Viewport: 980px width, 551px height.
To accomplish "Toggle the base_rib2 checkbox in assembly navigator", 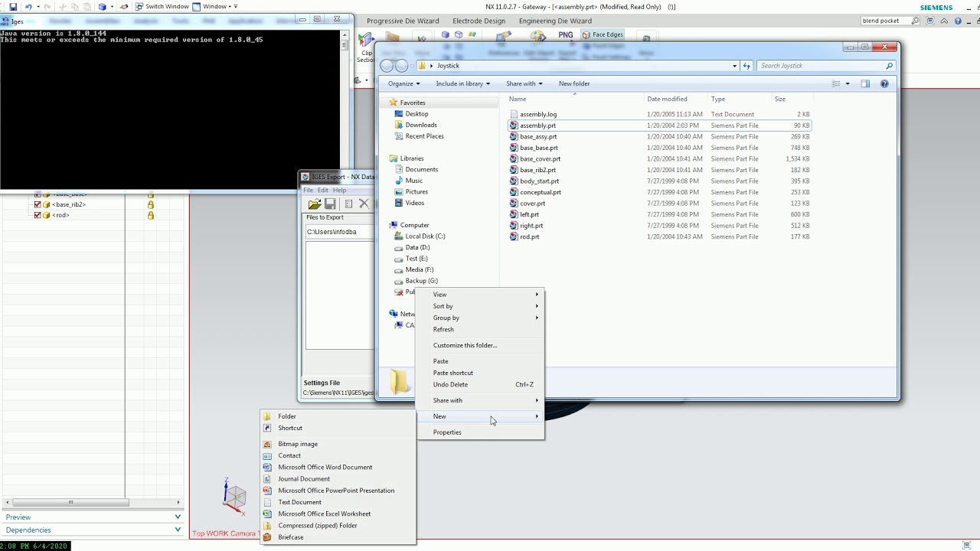I will point(38,204).
